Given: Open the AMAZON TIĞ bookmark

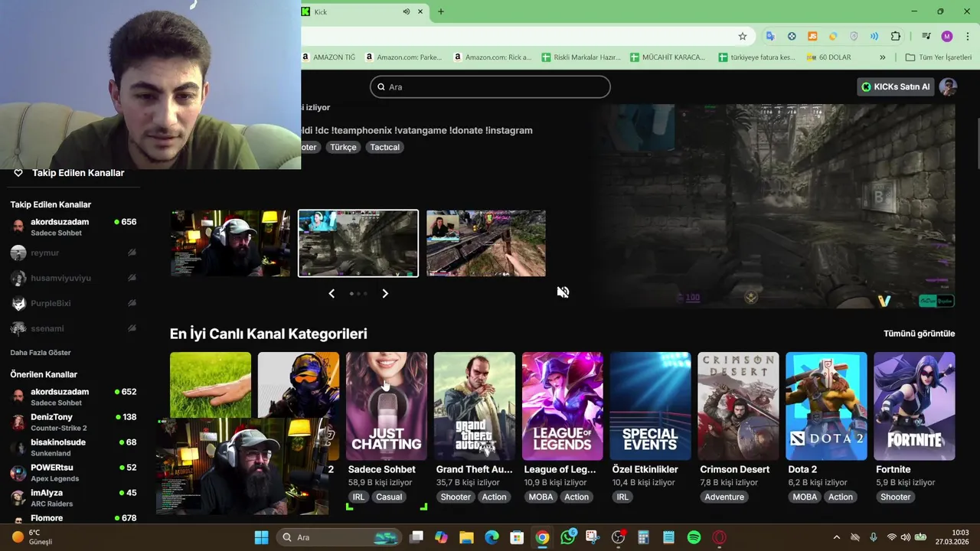Looking at the screenshot, I should click(328, 57).
